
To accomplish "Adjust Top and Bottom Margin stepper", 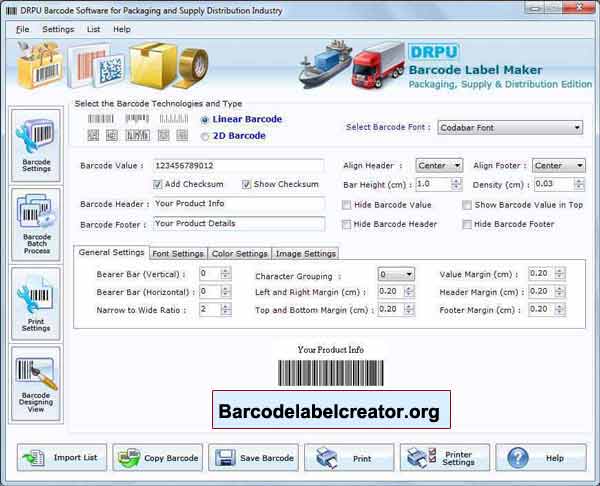I will pos(409,309).
